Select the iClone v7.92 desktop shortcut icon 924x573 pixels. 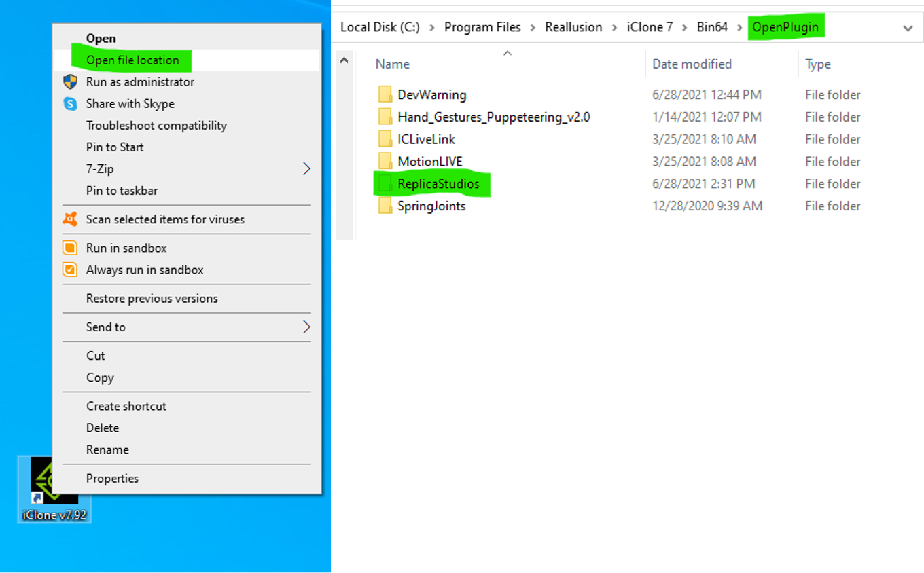(x=54, y=489)
